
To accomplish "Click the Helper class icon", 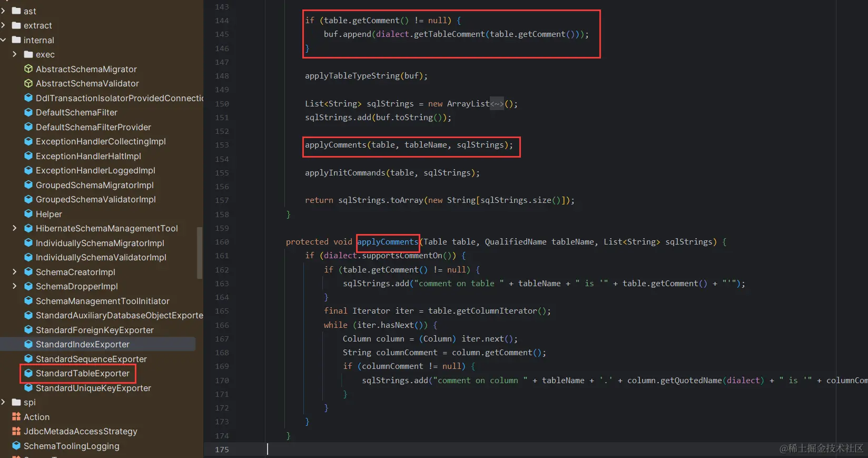I will 28,214.
